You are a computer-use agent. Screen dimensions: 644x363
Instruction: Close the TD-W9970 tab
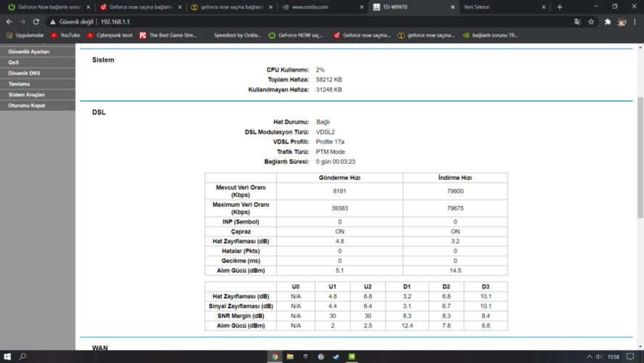453,7
